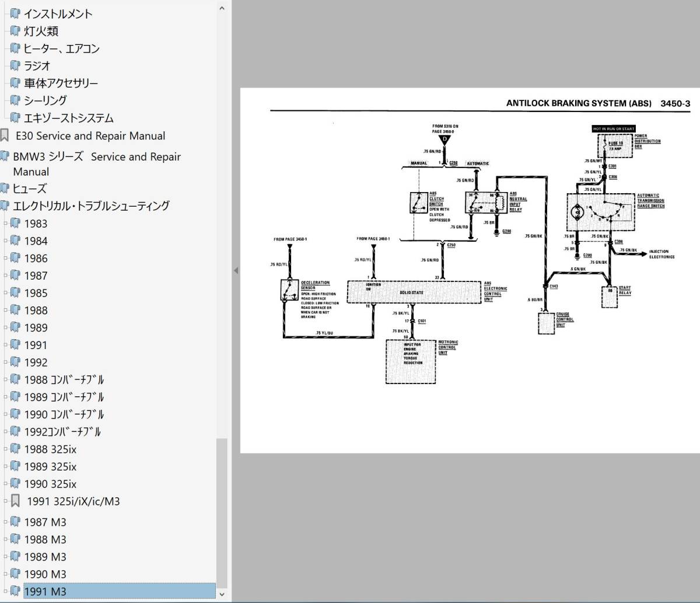Expand the 1990 M3 node
The width and height of the screenshot is (700, 603).
[x=6, y=574]
